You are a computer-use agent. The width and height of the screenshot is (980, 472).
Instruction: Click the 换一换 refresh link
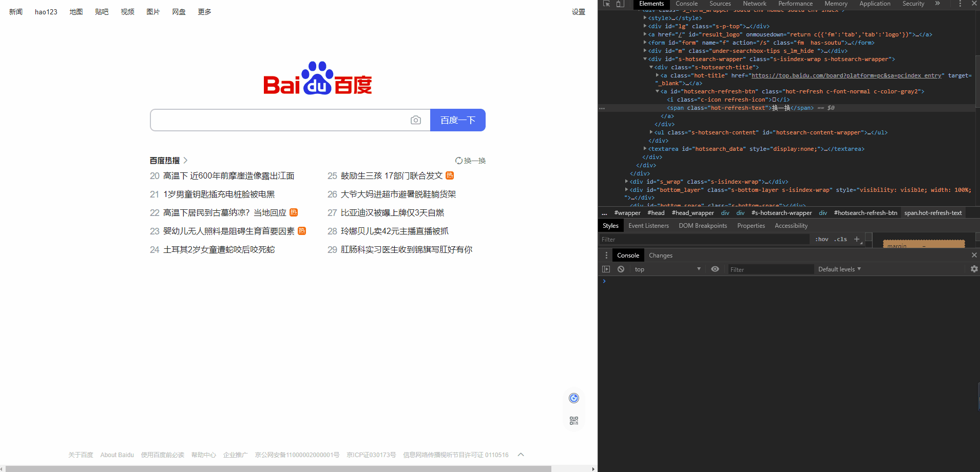475,161
